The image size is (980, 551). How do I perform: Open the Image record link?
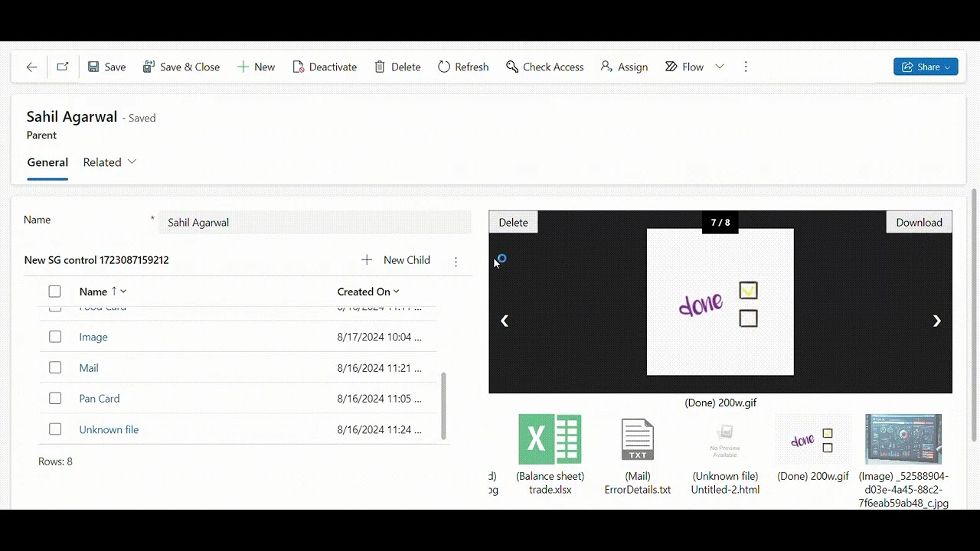[x=93, y=337]
